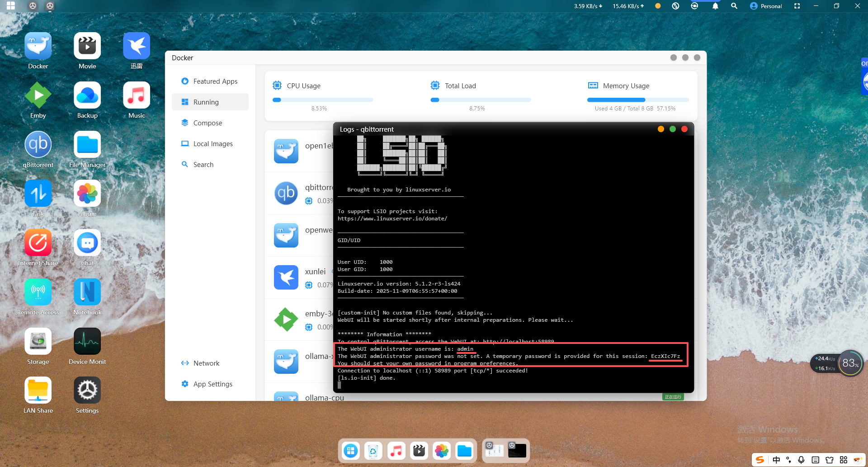Click the linuxserver.io donate URL in logs
The width and height of the screenshot is (868, 467).
392,219
